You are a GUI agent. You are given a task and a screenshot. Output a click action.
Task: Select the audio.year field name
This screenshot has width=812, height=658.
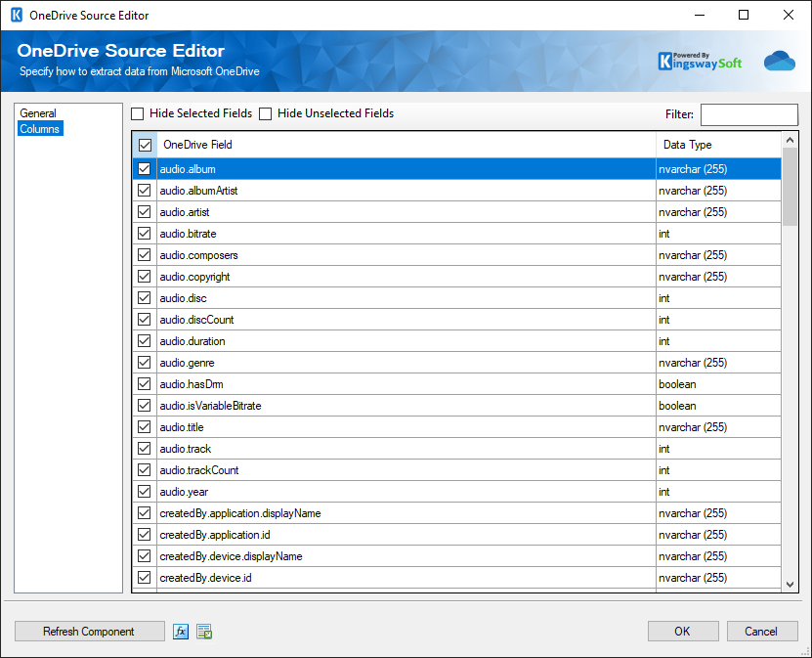coord(184,492)
